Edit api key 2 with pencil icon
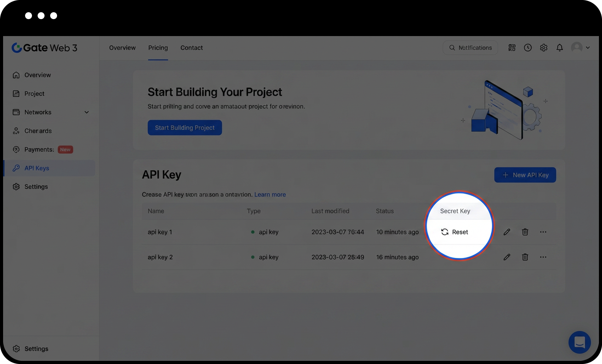 507,257
